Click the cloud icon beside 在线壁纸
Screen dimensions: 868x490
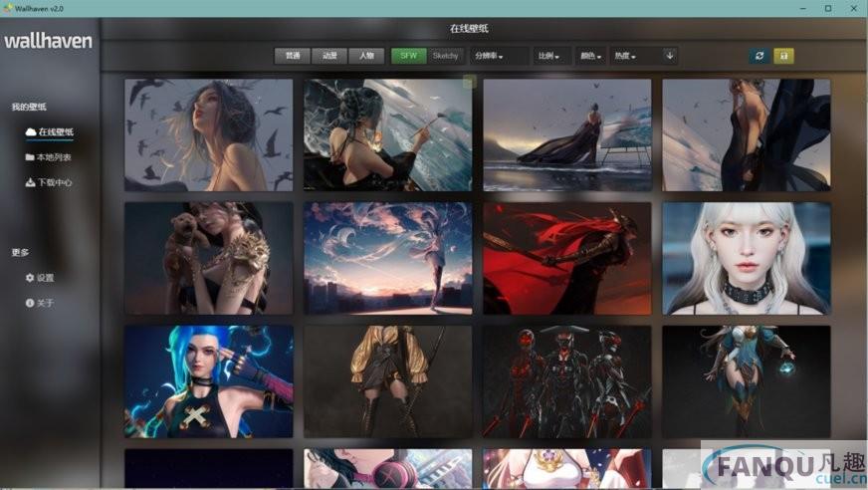pos(31,131)
